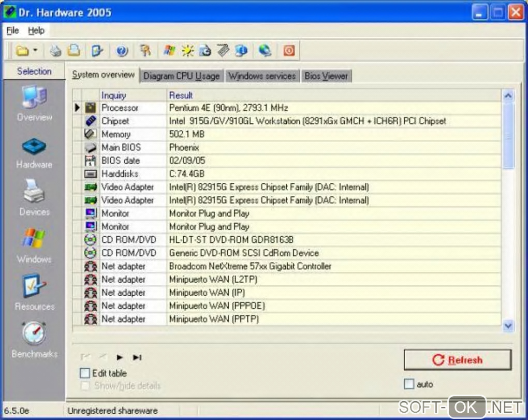The height and width of the screenshot is (420, 528).
Task: Click the print preview page icon
Action: tap(74, 51)
